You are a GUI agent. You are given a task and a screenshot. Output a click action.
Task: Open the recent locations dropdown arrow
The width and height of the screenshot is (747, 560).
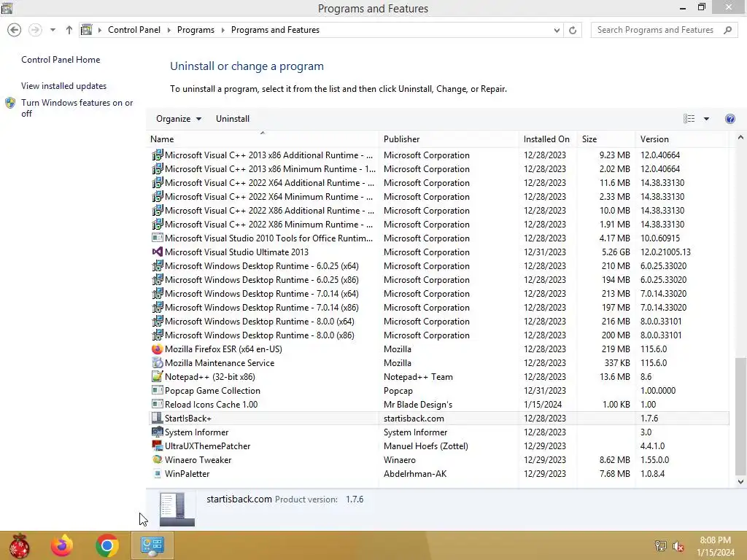click(x=53, y=30)
